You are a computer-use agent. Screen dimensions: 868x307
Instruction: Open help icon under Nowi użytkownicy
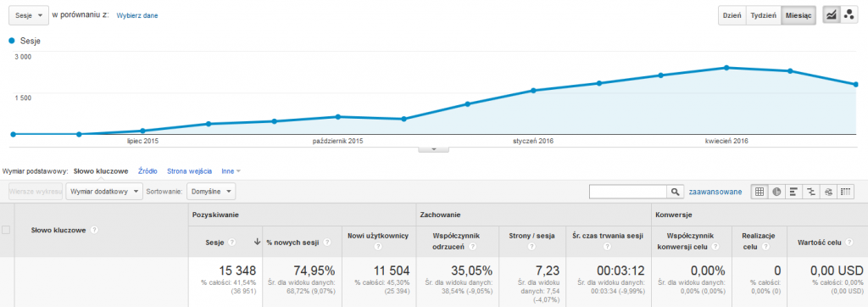click(x=378, y=247)
